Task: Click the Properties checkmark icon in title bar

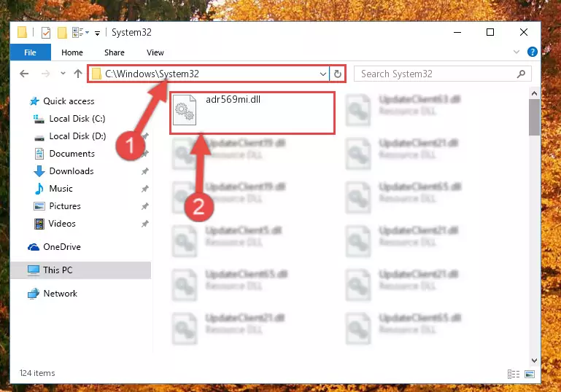Action: coord(46,33)
